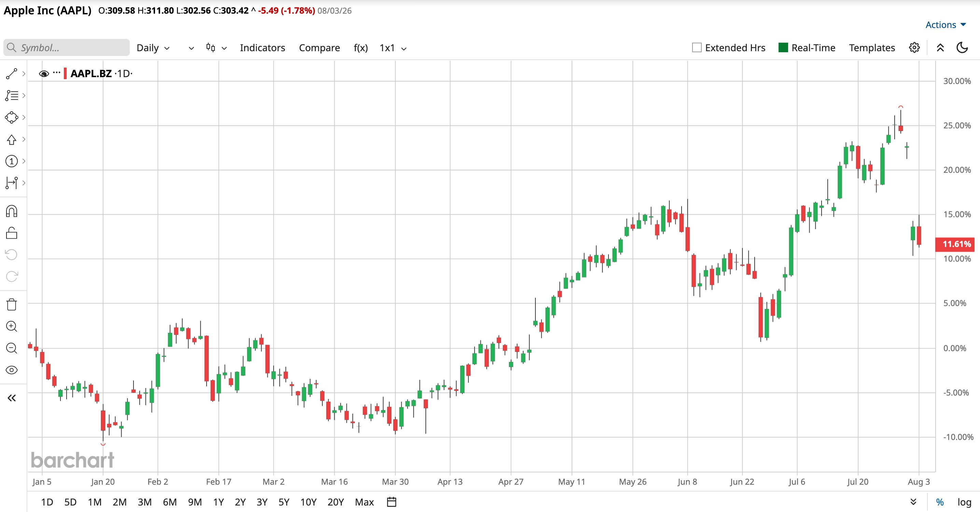Click the Compare button
This screenshot has width=980, height=512.
[319, 48]
